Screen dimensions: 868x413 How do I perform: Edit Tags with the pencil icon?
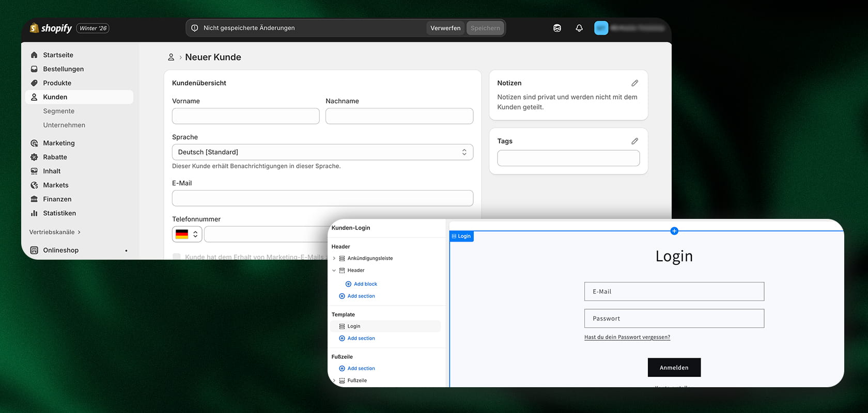click(x=634, y=141)
